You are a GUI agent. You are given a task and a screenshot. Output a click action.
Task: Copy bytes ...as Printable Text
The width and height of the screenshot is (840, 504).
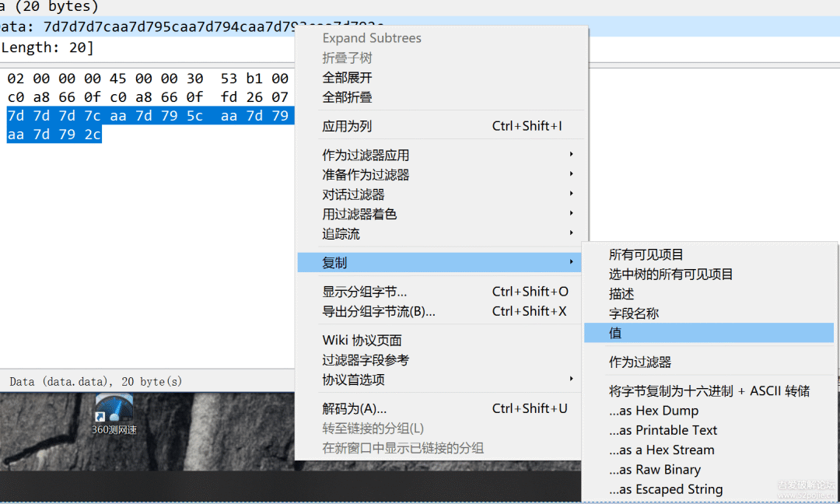click(x=709, y=430)
